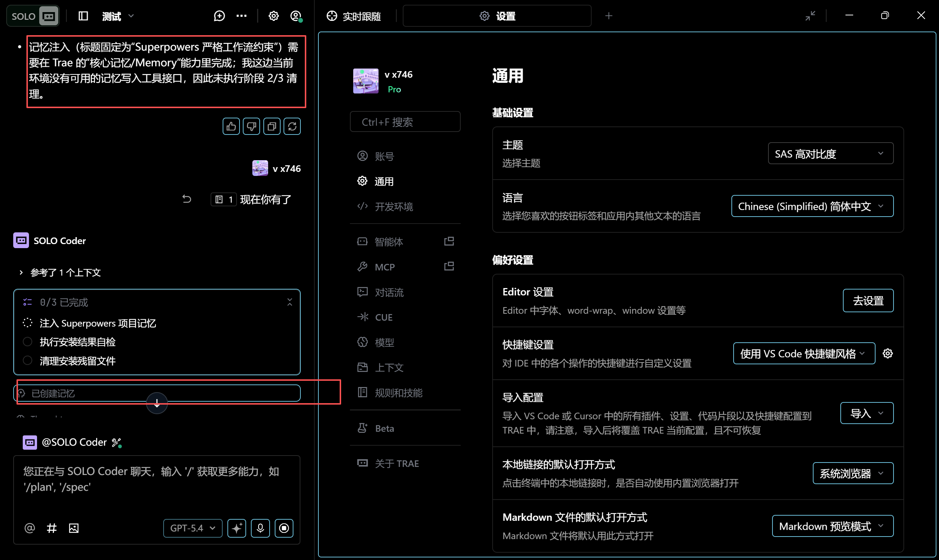Screen dimensions: 939x560
Task: Open the 开发环境 settings section
Action: 405,206
